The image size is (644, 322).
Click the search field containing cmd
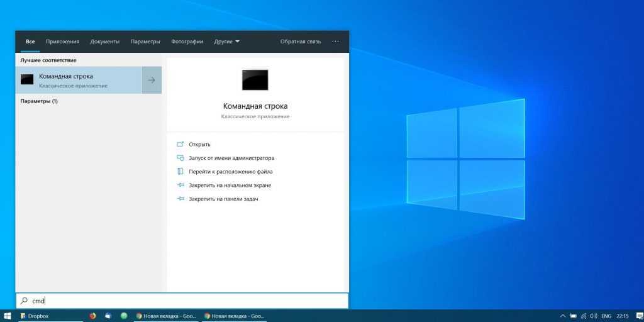pos(182,301)
